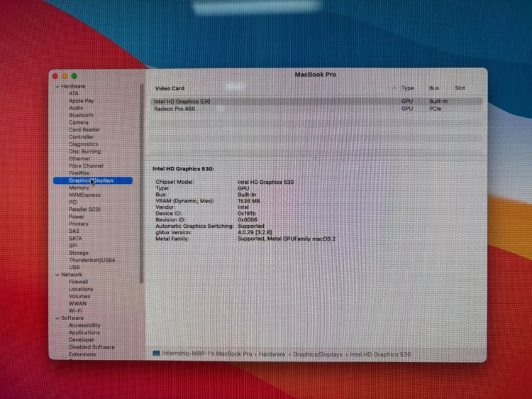Image resolution: width=532 pixels, height=399 pixels.
Task: Select SAS in the sidebar
Action: (x=74, y=231)
